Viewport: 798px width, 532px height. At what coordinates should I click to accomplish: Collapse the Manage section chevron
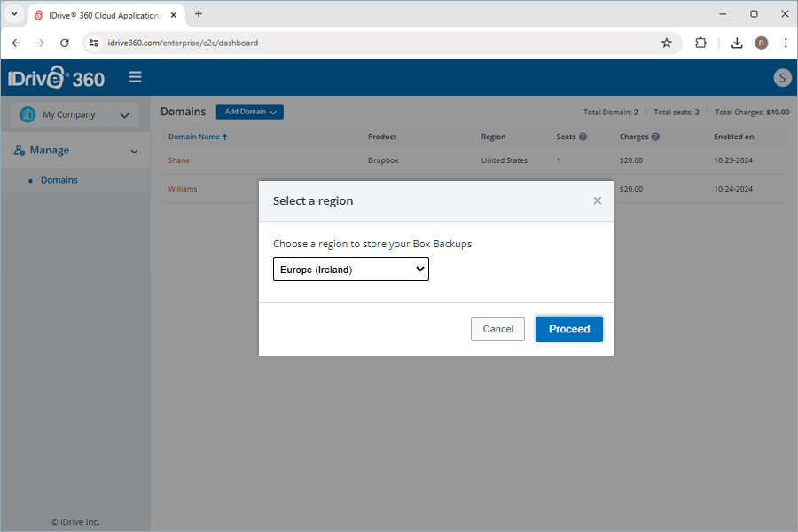pyautogui.click(x=135, y=152)
